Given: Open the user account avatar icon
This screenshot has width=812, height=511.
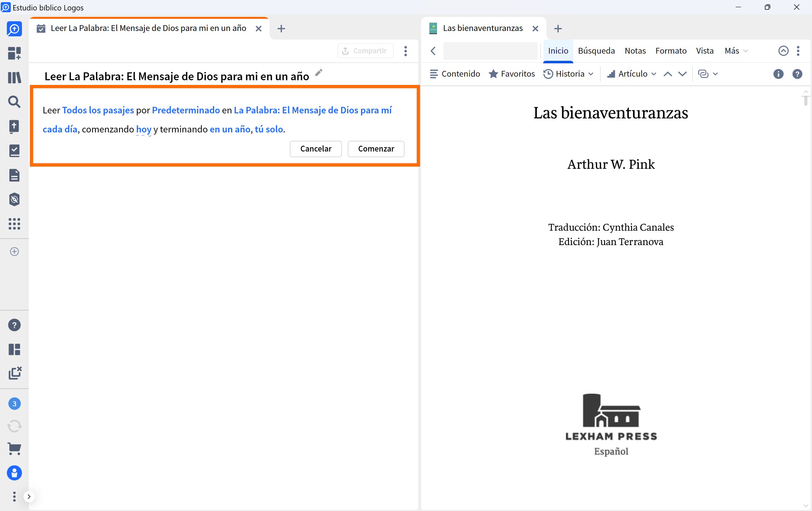Looking at the screenshot, I should [x=14, y=473].
